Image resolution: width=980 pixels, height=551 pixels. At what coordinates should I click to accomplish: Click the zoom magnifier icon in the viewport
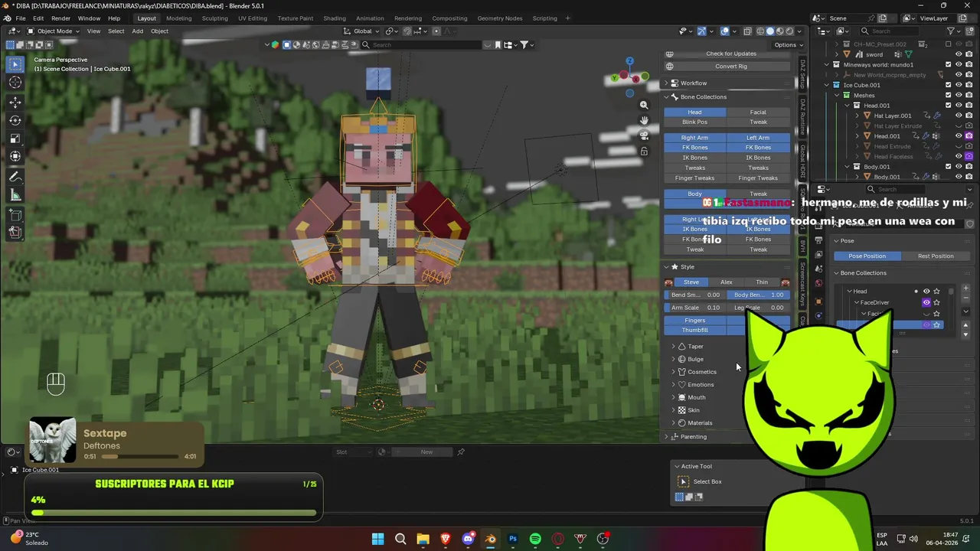coord(644,105)
